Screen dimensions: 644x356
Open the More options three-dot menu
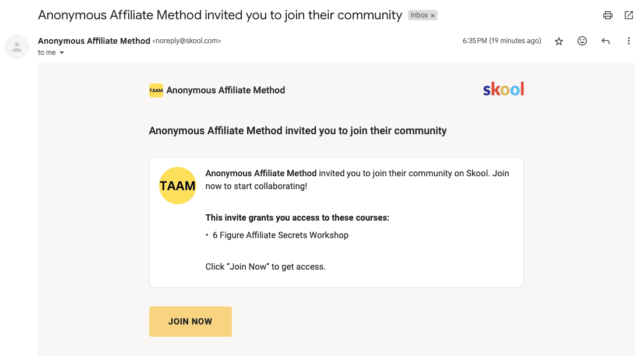tap(628, 41)
